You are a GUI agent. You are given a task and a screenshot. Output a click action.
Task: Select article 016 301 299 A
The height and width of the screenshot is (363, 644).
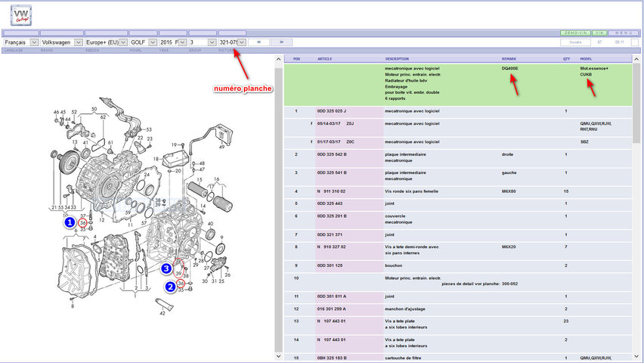[x=331, y=309]
